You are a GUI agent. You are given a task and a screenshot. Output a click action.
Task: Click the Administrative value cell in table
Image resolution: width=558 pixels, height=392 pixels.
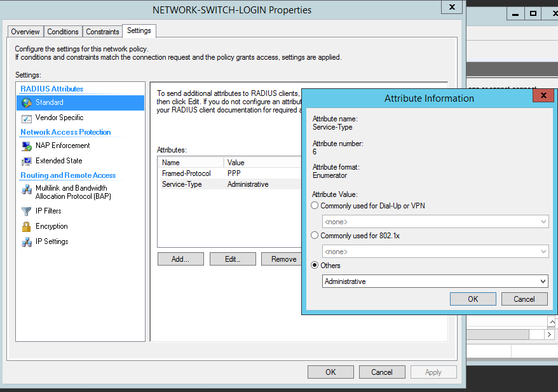click(x=248, y=184)
